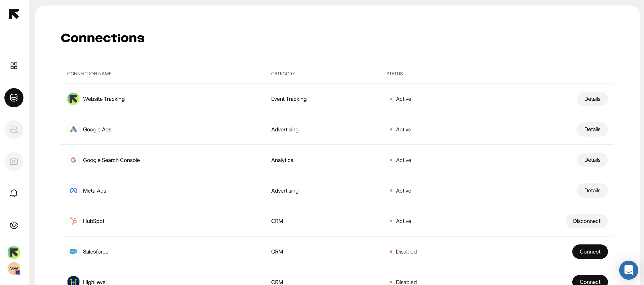This screenshot has height=285, width=644.
Task: Connect the Salesforce integration
Action: [x=590, y=252]
